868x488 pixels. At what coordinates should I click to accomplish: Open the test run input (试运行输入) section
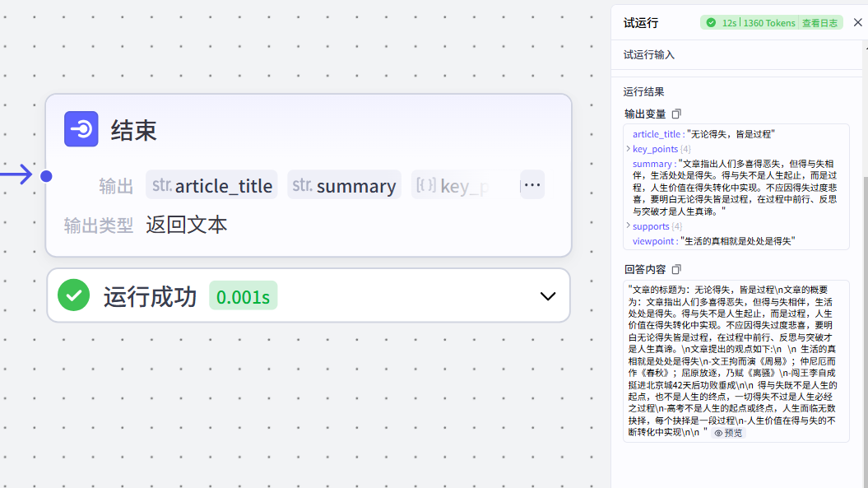point(649,55)
